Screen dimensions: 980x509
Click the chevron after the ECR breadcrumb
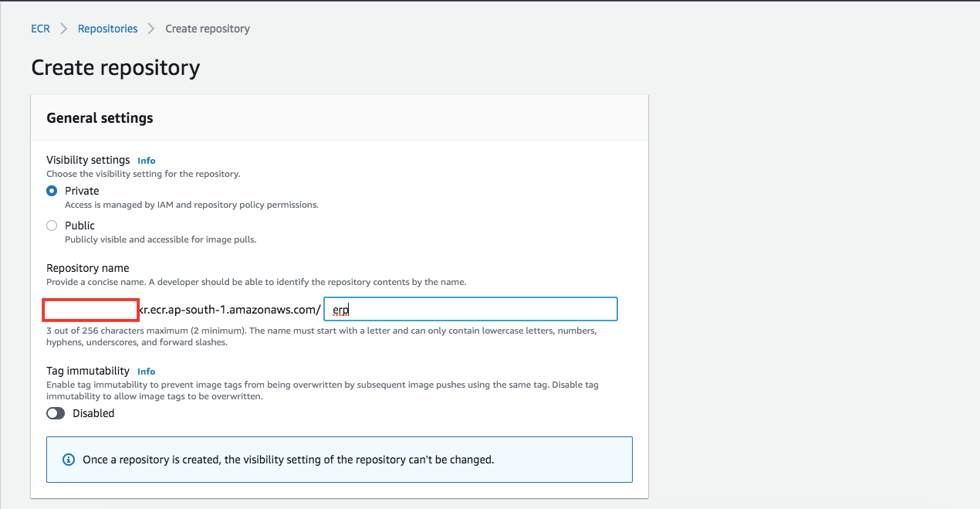64,29
